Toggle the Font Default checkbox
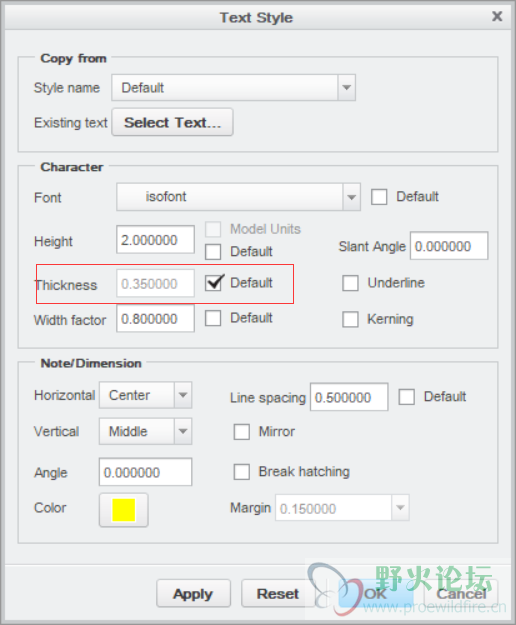 [x=379, y=197]
